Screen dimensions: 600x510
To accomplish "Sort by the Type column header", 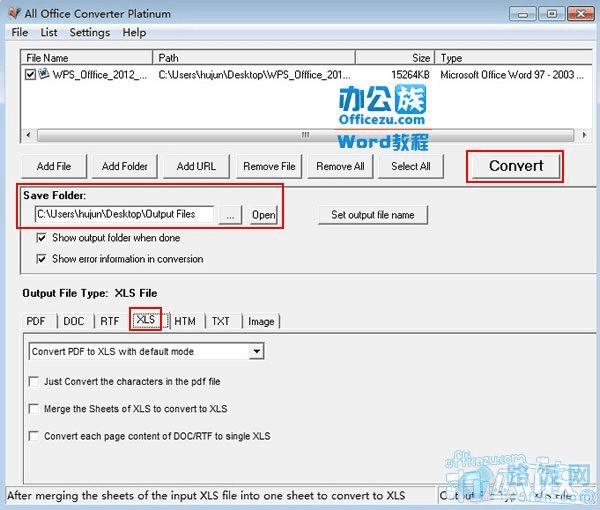I will click(514, 58).
